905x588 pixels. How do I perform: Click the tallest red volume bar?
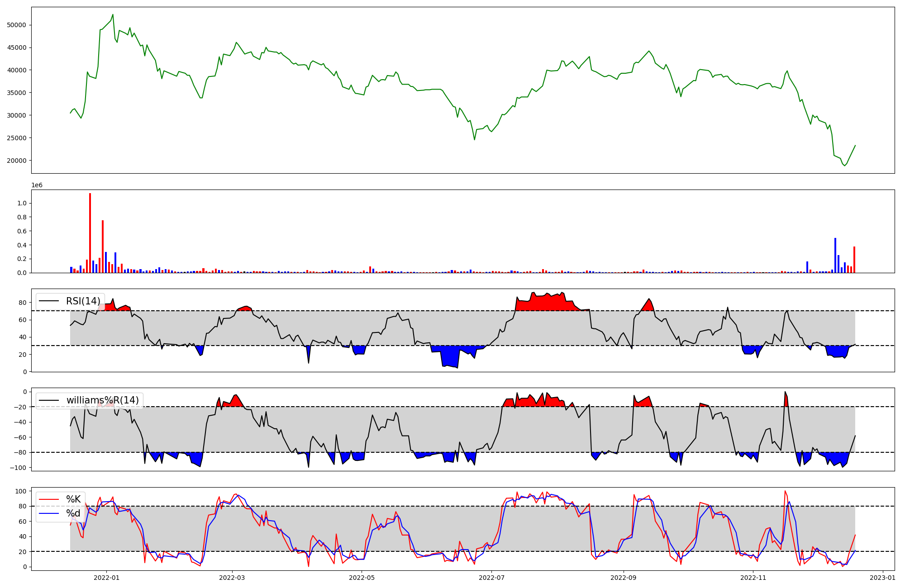coord(90,233)
